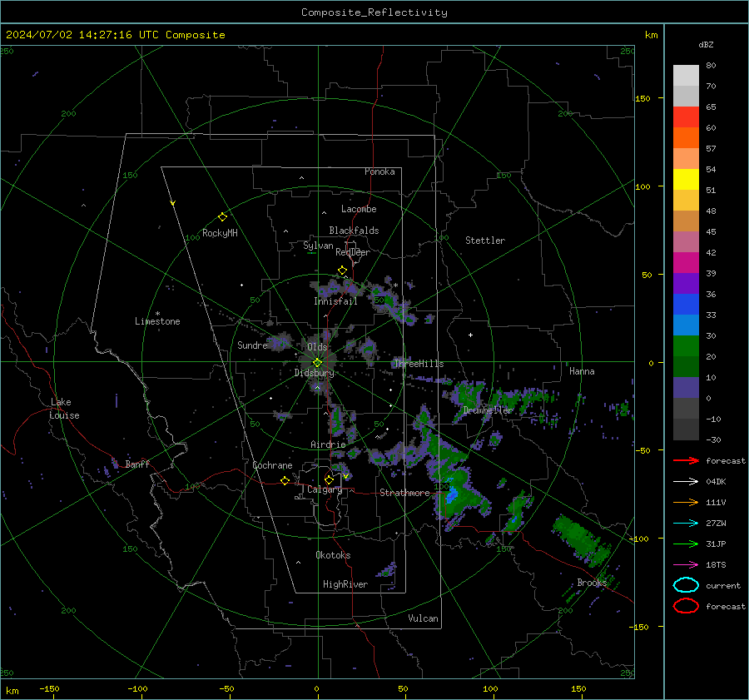The image size is (749, 700).
Task: Select the blue 33-36 dBZ color swatch
Action: coord(686,305)
